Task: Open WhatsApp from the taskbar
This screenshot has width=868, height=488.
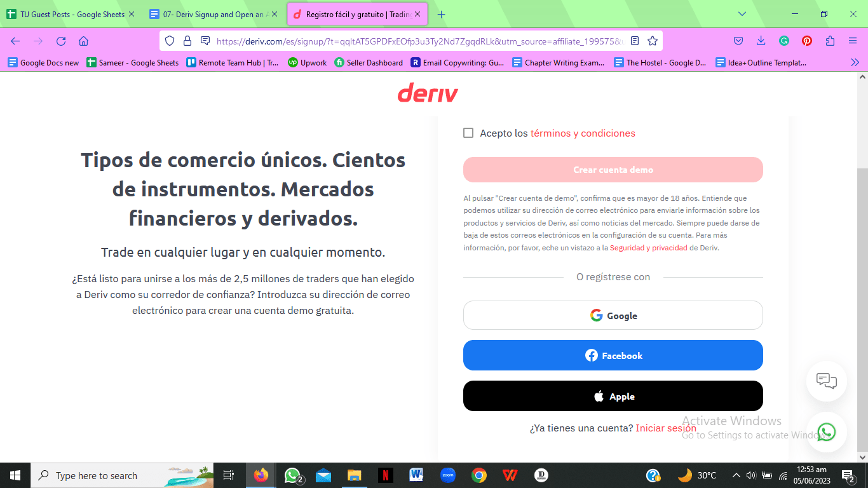Action: pos(293,475)
